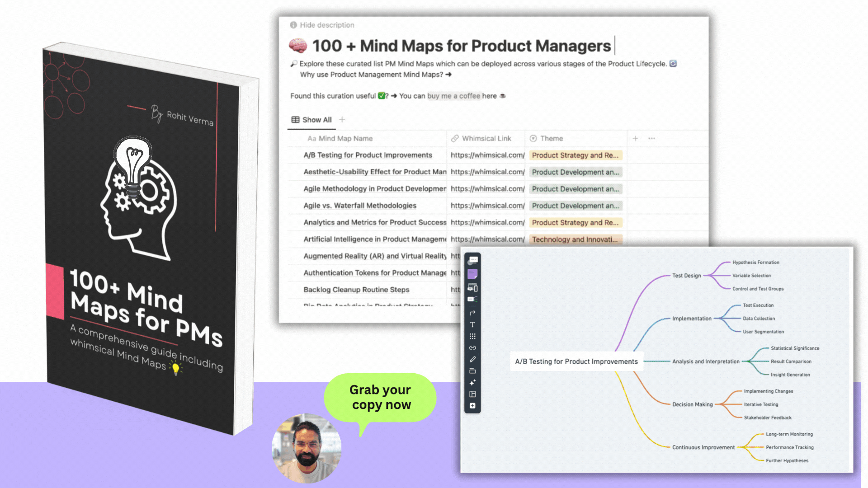
Task: Select the Text tool
Action: tap(472, 324)
